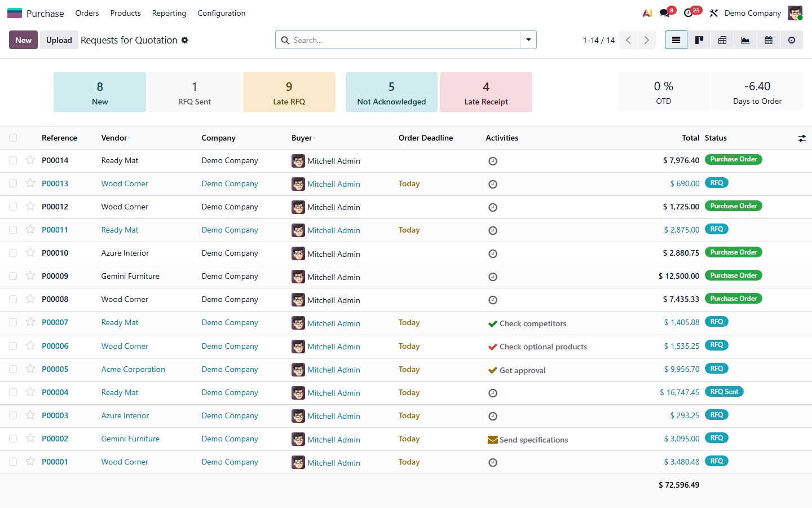Expand the search filter dropdown
This screenshot has width=812, height=508.
pos(528,40)
